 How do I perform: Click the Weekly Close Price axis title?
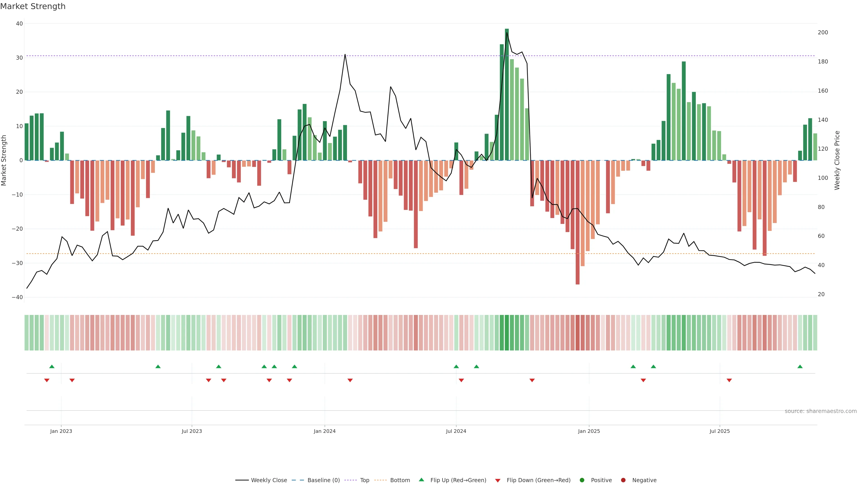coord(837,160)
